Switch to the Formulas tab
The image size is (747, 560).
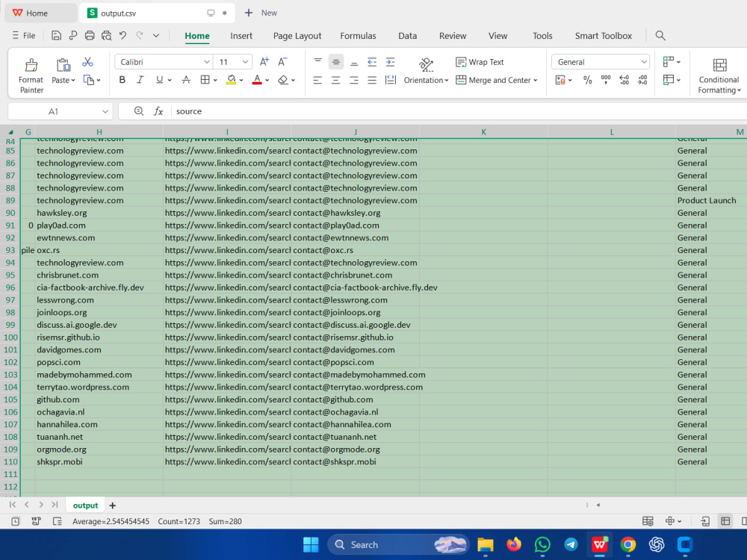pos(358,36)
